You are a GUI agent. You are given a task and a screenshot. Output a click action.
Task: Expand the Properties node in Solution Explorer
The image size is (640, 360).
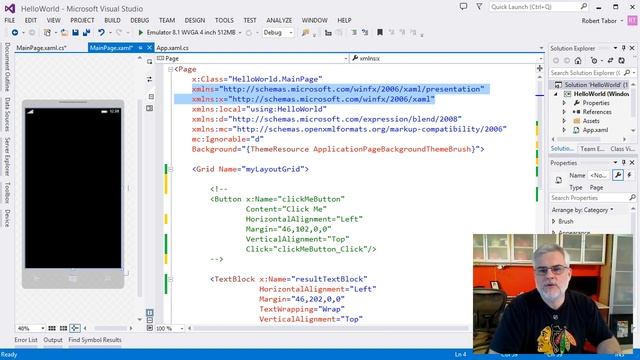point(564,103)
